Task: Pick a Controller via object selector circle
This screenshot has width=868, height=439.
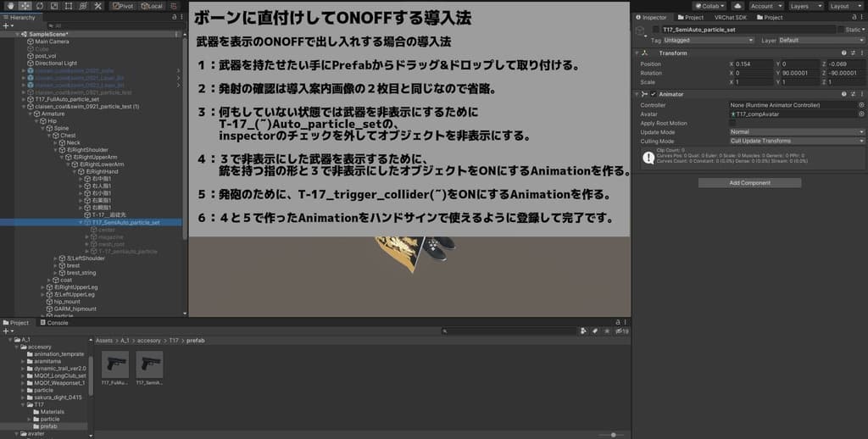Action: tap(861, 105)
